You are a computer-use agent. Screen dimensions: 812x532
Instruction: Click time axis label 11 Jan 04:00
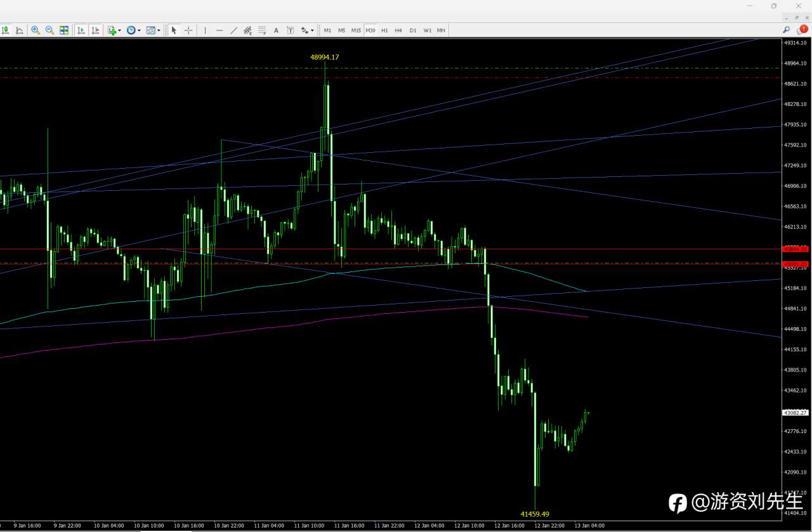pos(269,525)
